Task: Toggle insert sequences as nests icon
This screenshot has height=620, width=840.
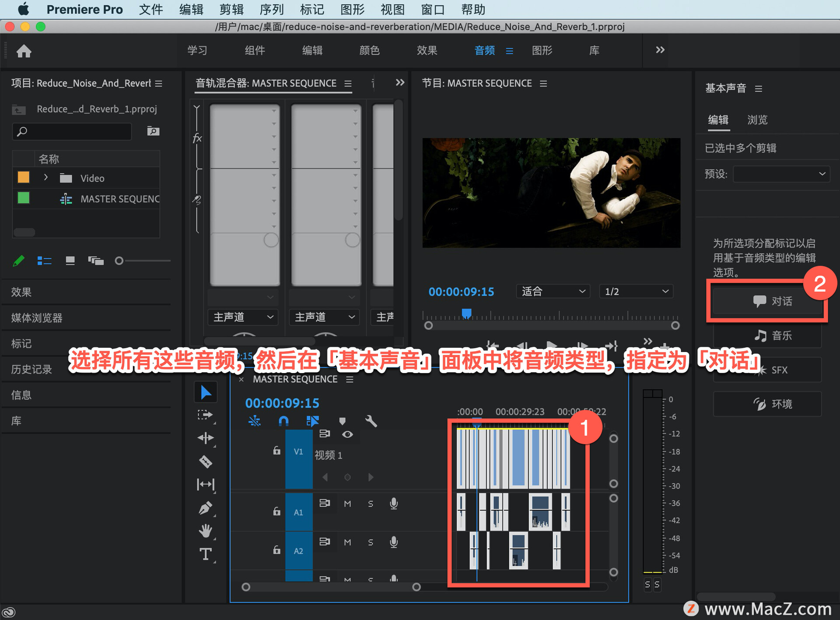Action: pyautogui.click(x=254, y=421)
